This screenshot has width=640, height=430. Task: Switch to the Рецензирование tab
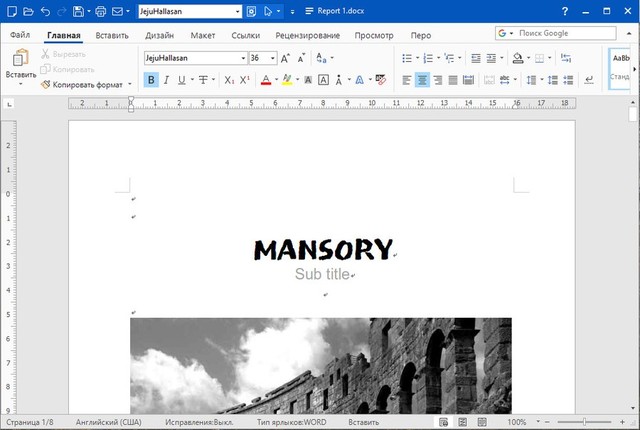tap(307, 35)
